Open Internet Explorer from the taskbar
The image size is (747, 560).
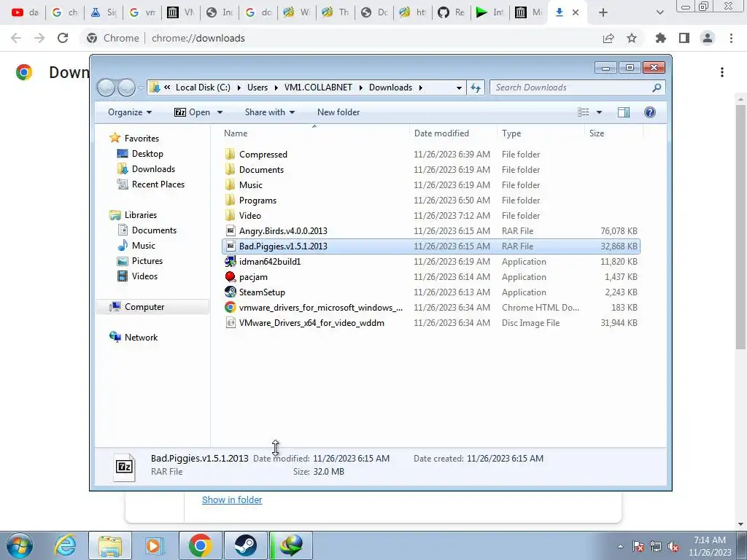point(65,545)
